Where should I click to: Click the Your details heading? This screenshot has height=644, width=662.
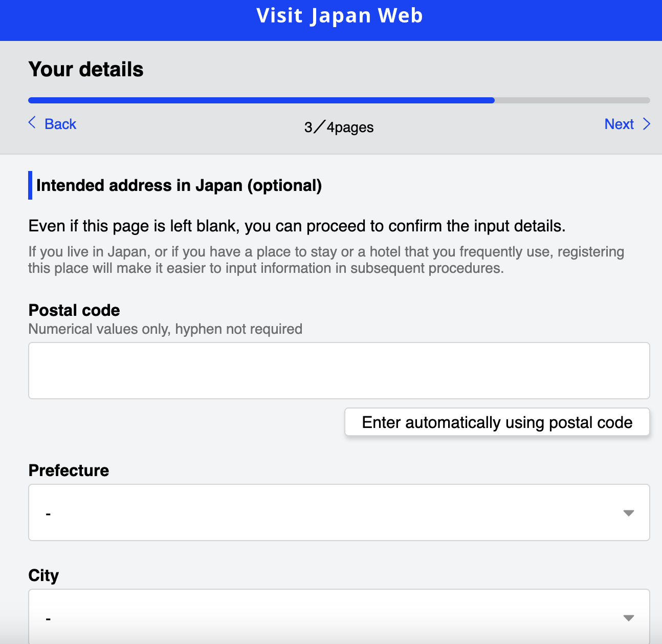click(x=86, y=69)
